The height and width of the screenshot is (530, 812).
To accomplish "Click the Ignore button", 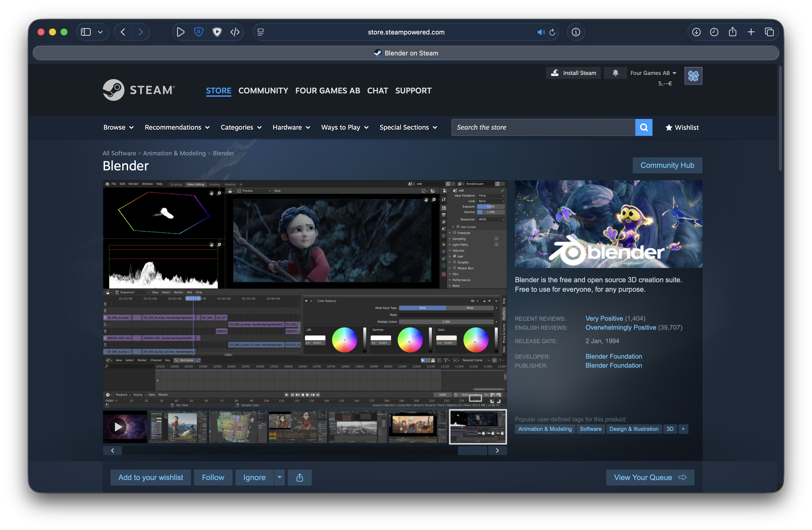I will pos(254,478).
